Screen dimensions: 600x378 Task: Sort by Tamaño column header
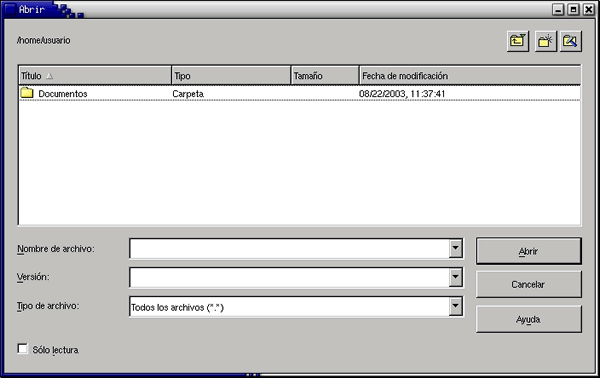(325, 76)
